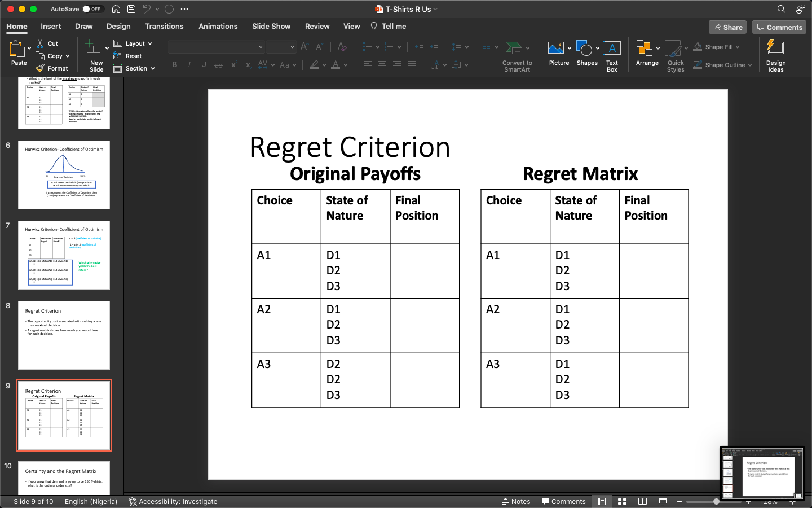
Task: Open the Layout dropdown
Action: pyautogui.click(x=133, y=43)
